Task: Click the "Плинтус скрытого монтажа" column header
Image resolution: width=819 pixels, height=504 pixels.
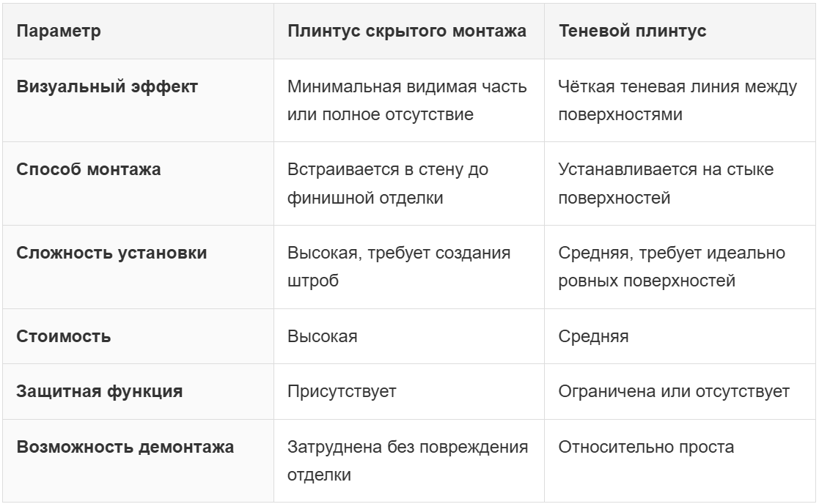Action: point(407,31)
